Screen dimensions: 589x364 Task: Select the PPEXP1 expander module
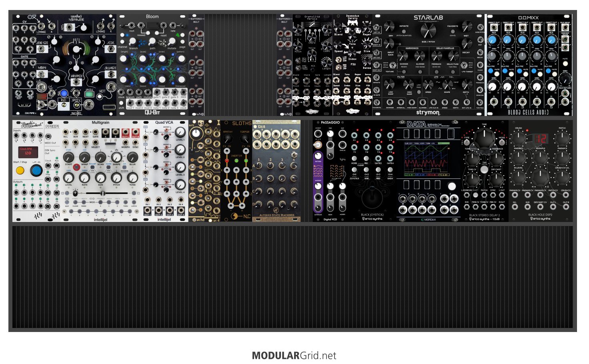pos(52,171)
